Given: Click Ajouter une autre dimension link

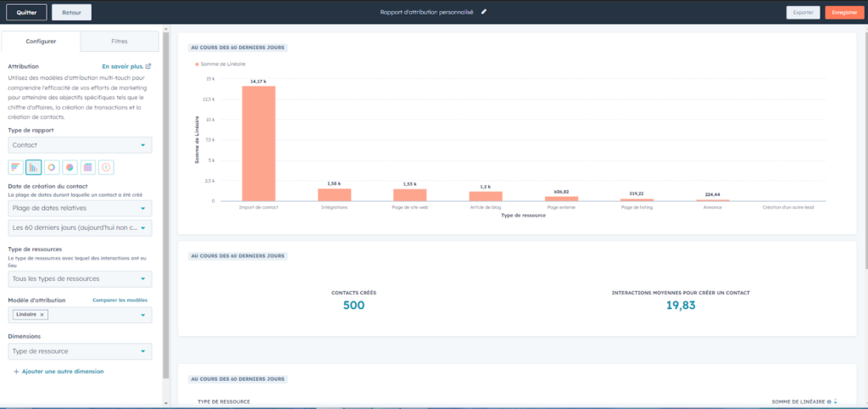Looking at the screenshot, I should 63,372.
